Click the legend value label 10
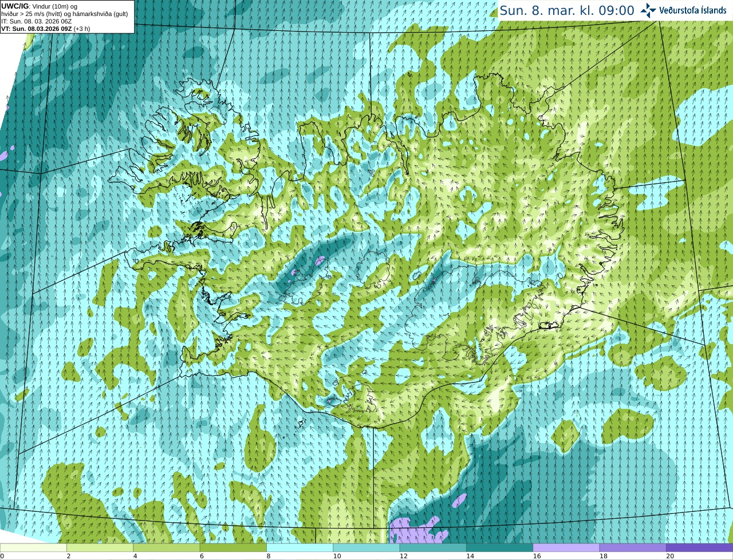The image size is (733, 560). (337, 556)
